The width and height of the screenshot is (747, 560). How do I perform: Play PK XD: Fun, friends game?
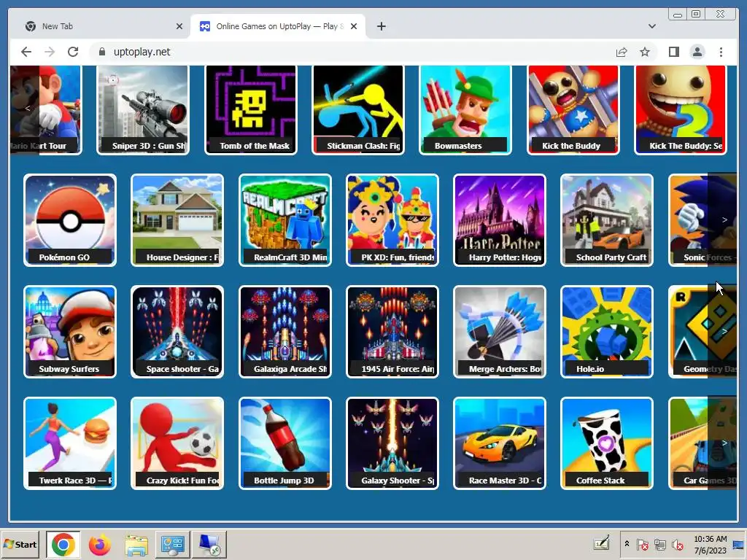coord(392,220)
